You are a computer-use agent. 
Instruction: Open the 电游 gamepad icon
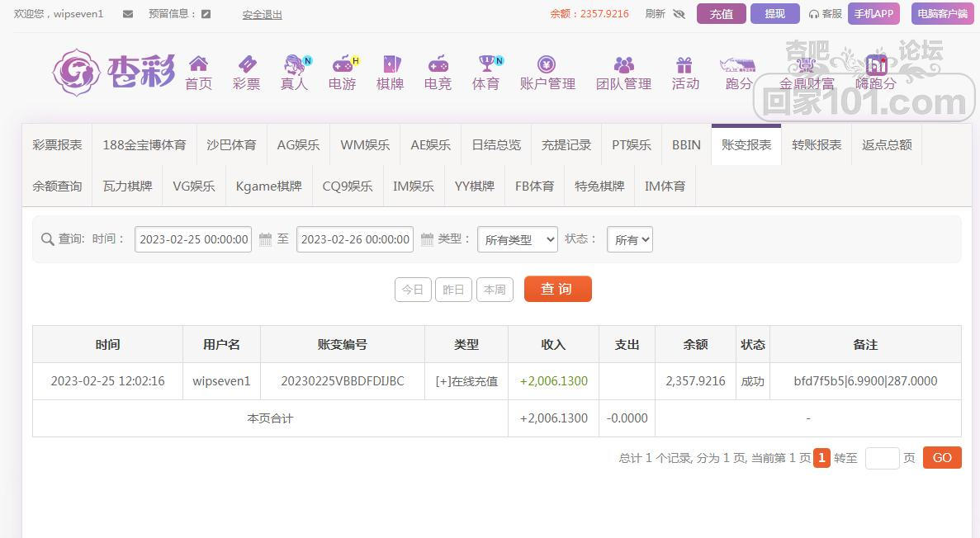tap(343, 63)
